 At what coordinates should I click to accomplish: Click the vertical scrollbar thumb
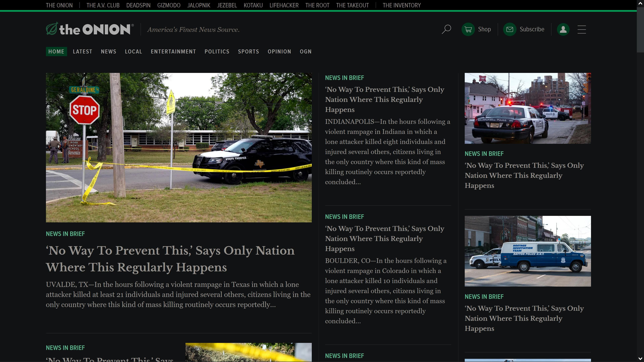pos(640,30)
